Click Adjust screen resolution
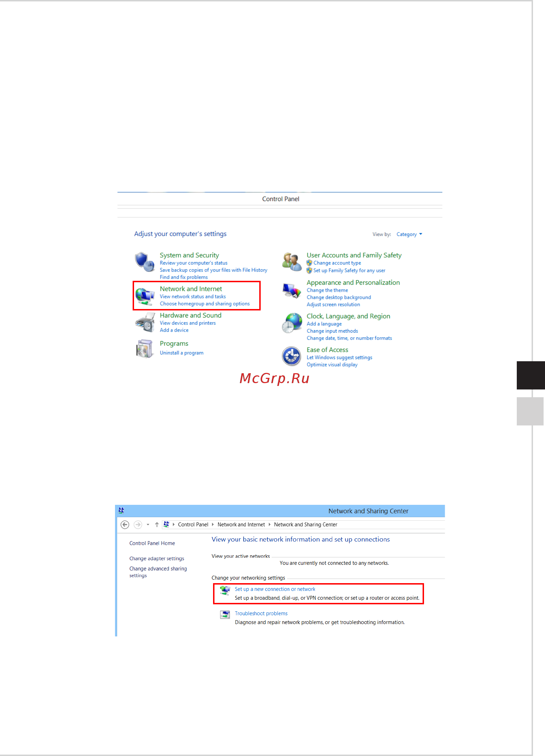 pos(333,304)
